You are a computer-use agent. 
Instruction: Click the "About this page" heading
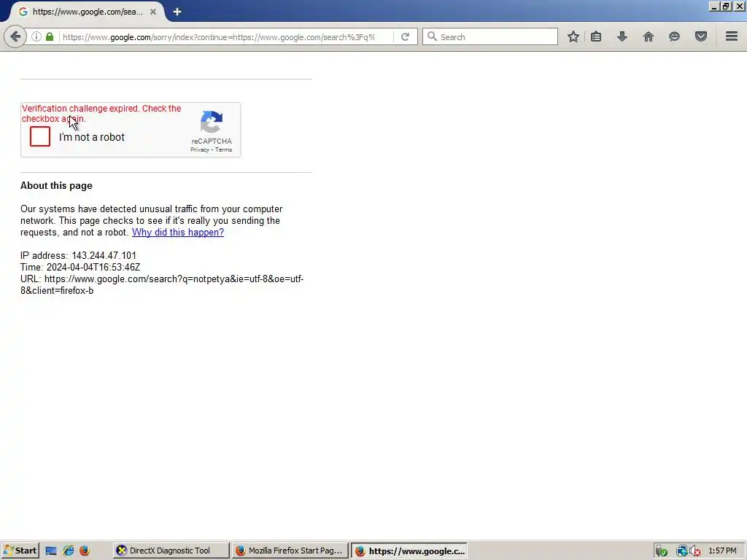(56, 186)
